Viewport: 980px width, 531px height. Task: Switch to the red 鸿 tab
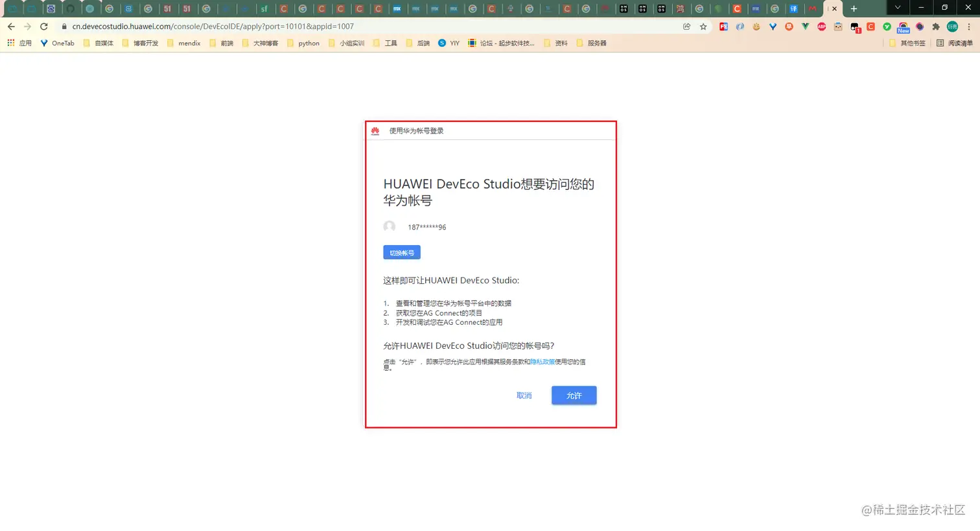click(680, 8)
